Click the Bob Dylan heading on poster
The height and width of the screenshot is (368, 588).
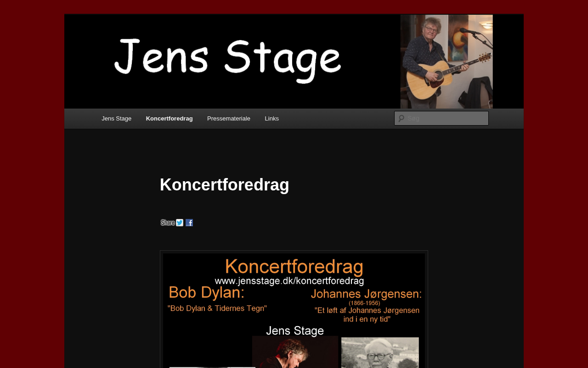pos(206,293)
